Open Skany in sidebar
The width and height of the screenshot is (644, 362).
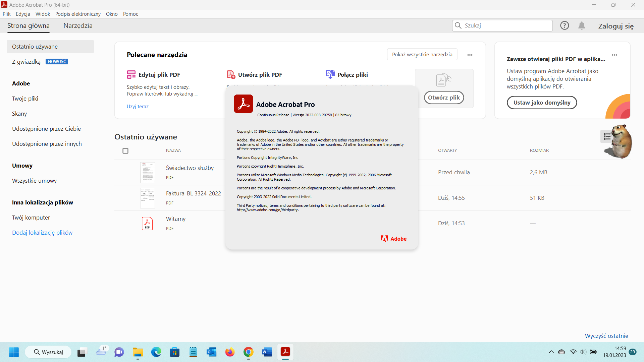19,114
